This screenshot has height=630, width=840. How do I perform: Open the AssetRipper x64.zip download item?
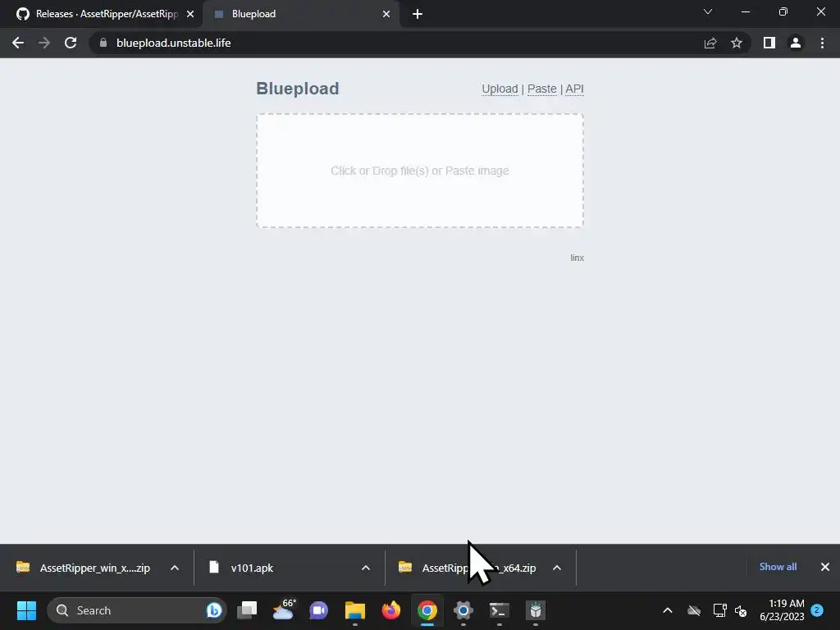(467, 568)
